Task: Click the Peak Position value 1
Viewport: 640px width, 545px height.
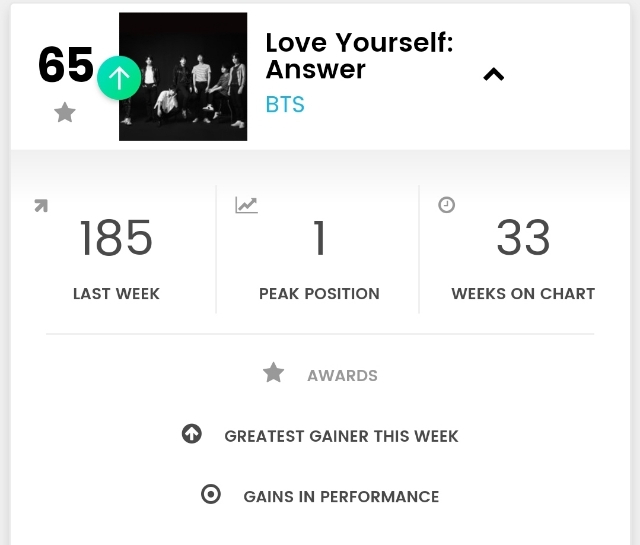Action: [x=319, y=239]
